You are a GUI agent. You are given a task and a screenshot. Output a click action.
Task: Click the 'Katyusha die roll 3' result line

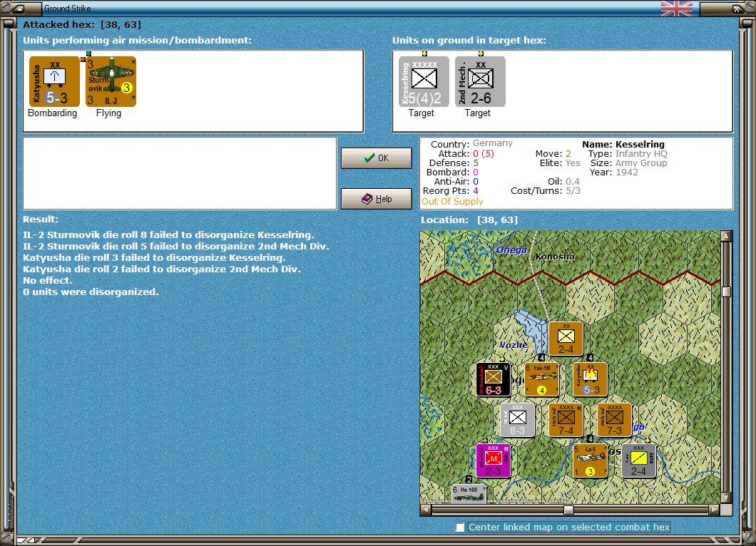pos(154,257)
